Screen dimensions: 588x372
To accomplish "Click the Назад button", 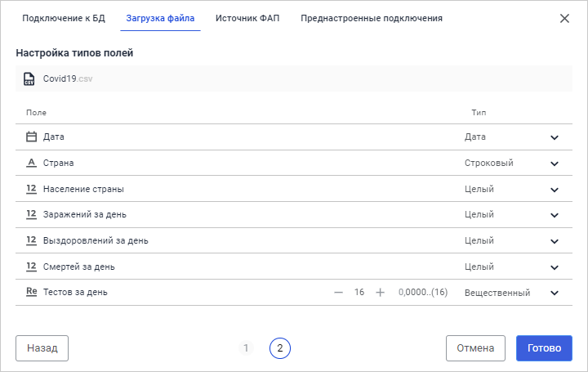I will pos(42,347).
